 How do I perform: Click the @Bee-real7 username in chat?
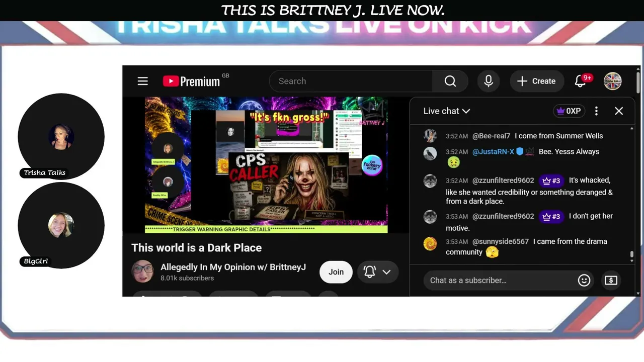click(491, 136)
